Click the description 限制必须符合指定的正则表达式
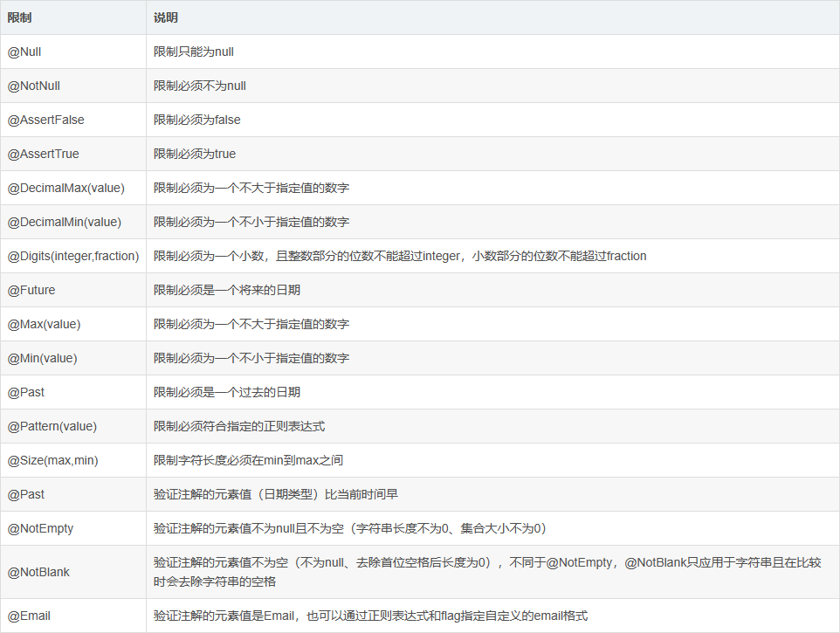 pyautogui.click(x=239, y=426)
